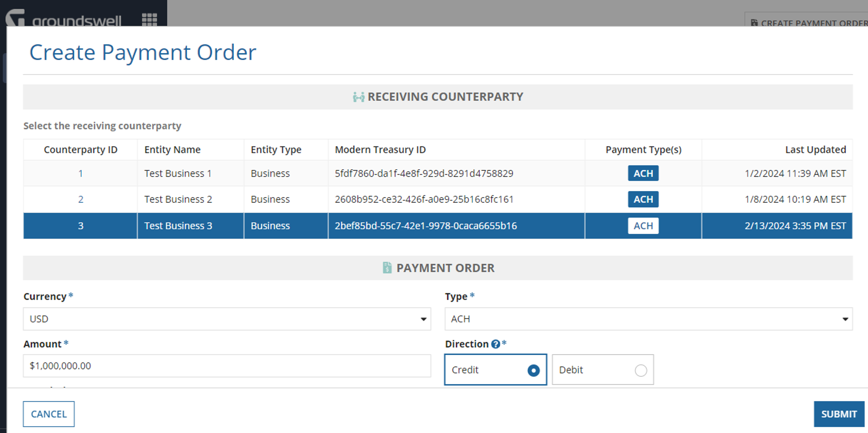868x433 pixels.
Task: Open the Currency USD dropdown
Action: point(227,319)
